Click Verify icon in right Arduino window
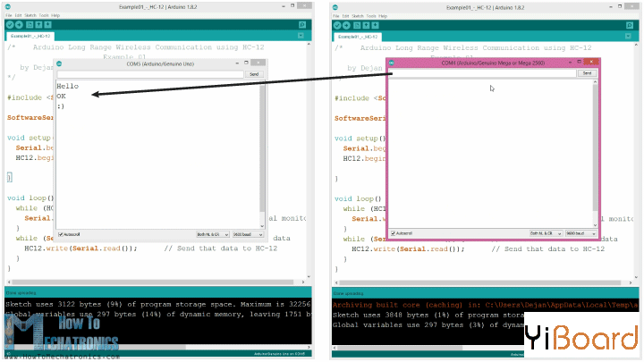 coord(337,25)
